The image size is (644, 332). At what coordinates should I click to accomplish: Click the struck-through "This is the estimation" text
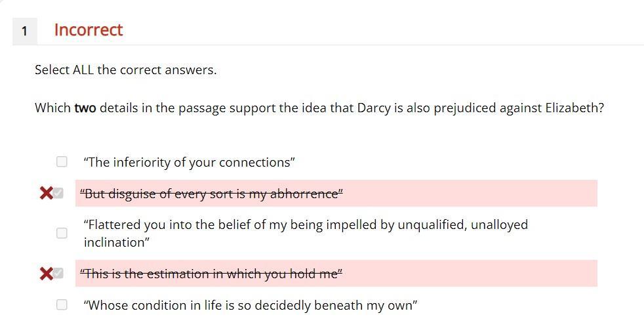tap(211, 274)
